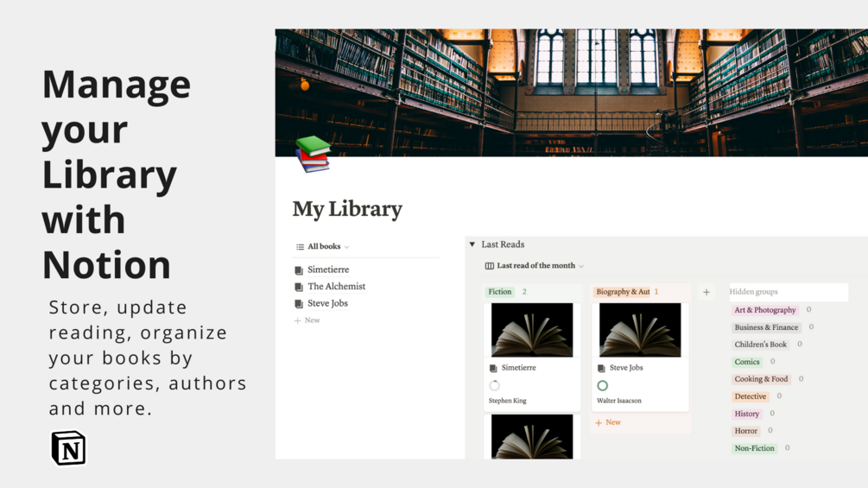
Task: Click the Last Reads heading text
Action: pyautogui.click(x=503, y=244)
